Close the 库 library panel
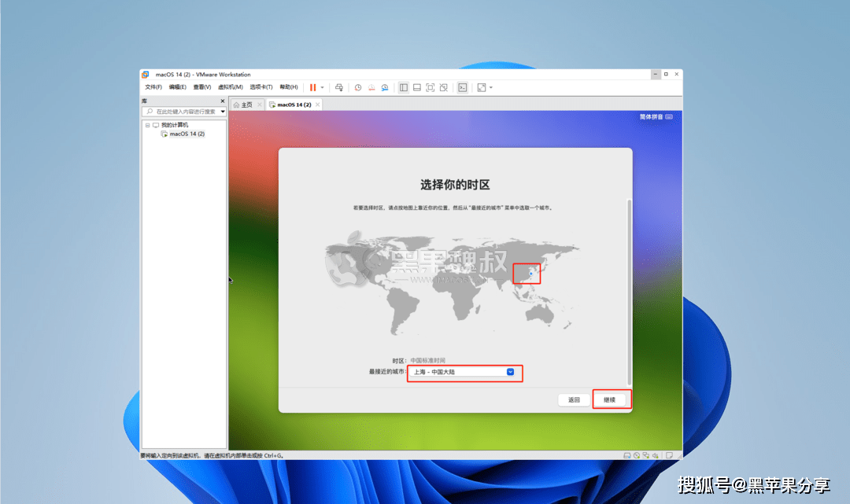The image size is (850, 504). point(222,101)
